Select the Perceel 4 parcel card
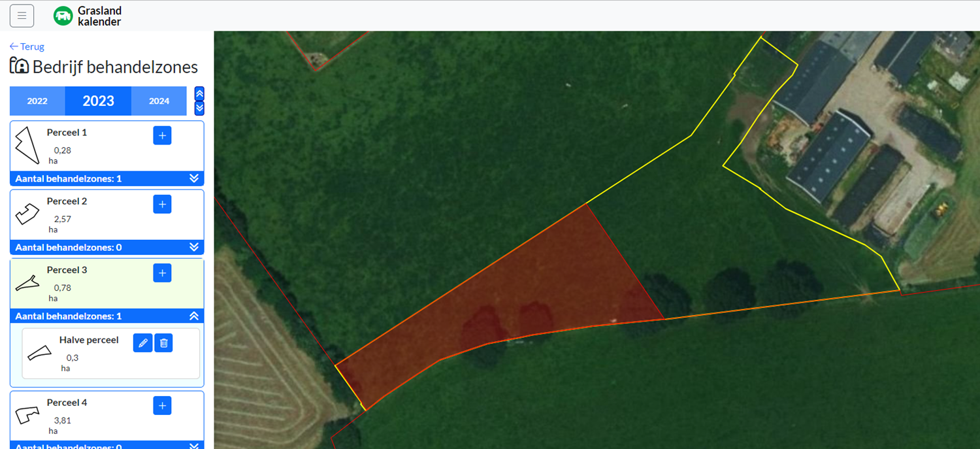980x449 pixels. pos(107,420)
